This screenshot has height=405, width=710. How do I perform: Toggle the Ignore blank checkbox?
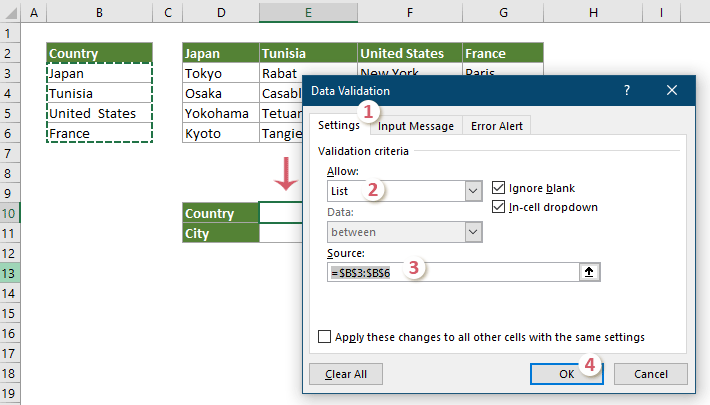coord(500,188)
